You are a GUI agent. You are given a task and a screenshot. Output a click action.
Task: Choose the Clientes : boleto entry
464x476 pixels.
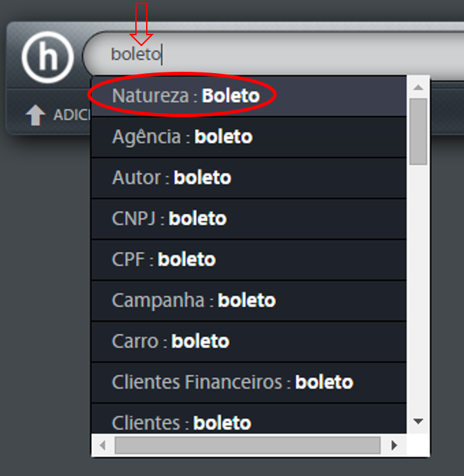(249, 419)
